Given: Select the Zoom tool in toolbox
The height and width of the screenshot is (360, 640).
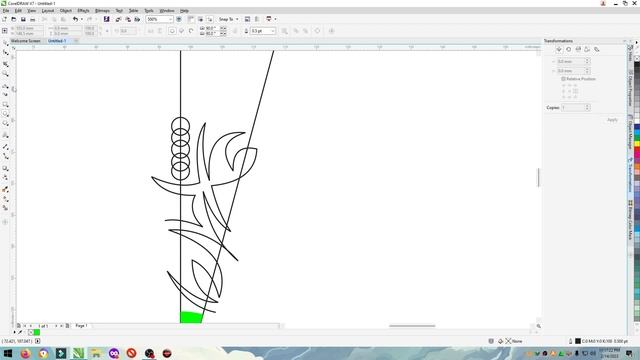Looking at the screenshot, I should coord(5,74).
